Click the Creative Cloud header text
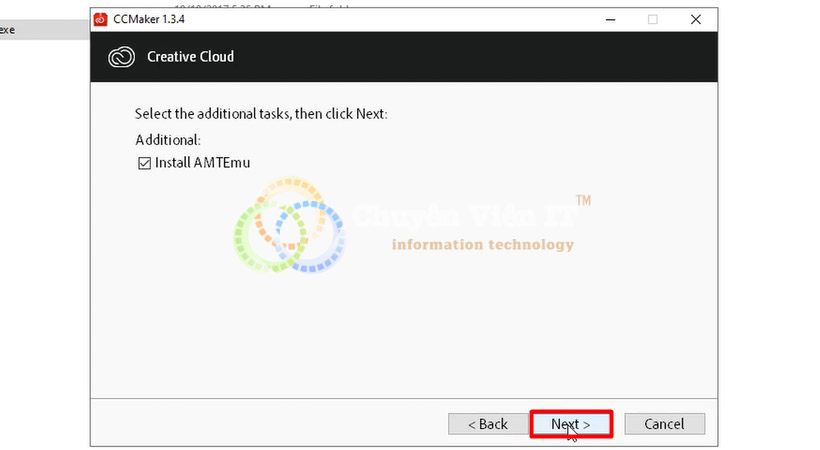Viewport: 820px width, 450px height. click(190, 57)
